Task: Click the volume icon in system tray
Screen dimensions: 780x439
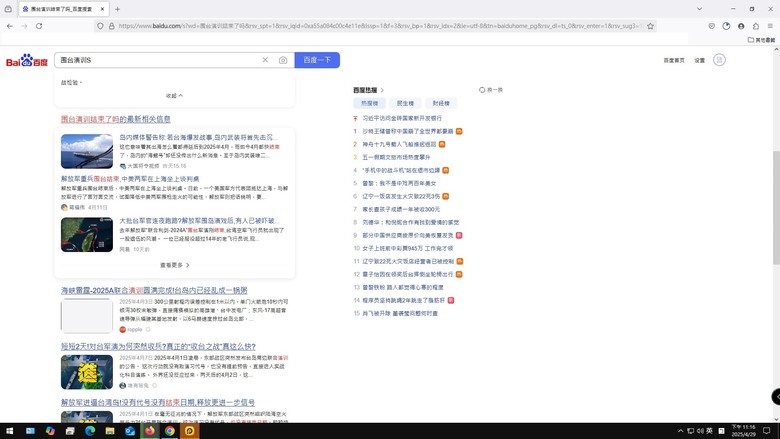Action: (699, 431)
